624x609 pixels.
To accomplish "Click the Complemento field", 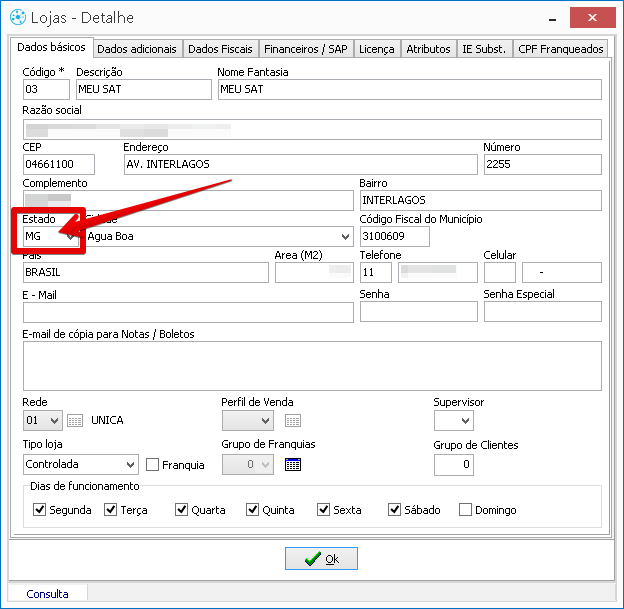I will 188,200.
